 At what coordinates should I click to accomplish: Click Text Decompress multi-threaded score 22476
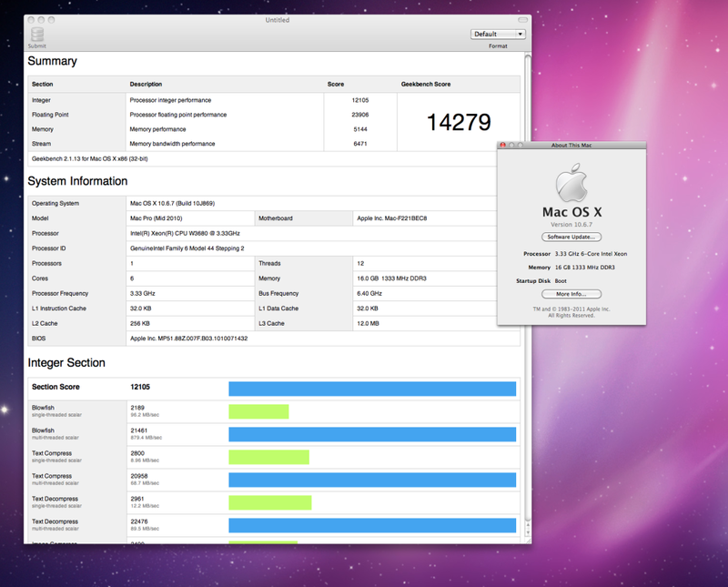[x=139, y=521]
